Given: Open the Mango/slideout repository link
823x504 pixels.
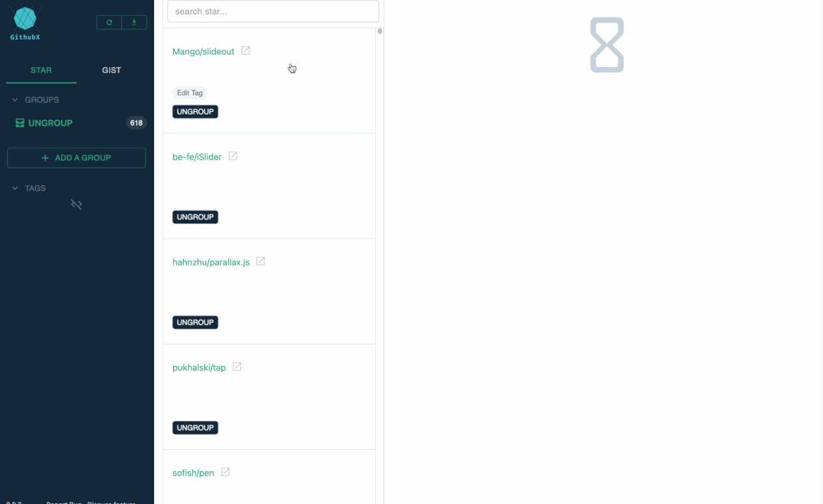Looking at the screenshot, I should [x=203, y=51].
